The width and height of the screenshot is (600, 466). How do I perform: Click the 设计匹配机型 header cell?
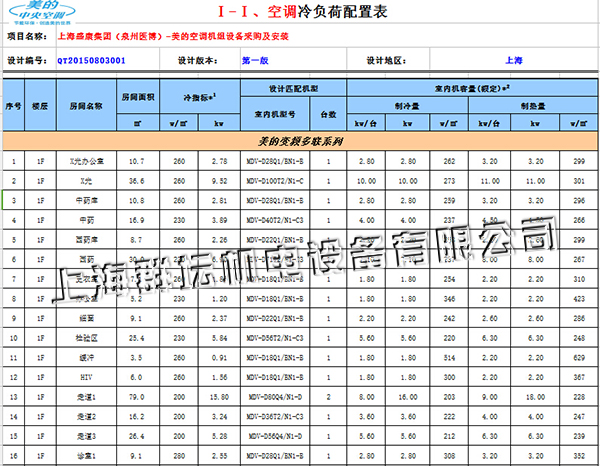click(x=293, y=88)
